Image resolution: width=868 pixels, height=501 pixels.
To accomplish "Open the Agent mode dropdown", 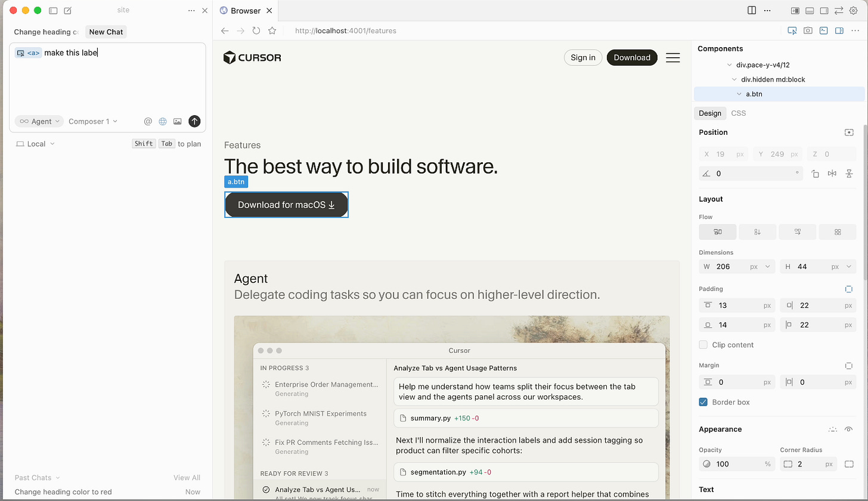I will click(x=39, y=121).
